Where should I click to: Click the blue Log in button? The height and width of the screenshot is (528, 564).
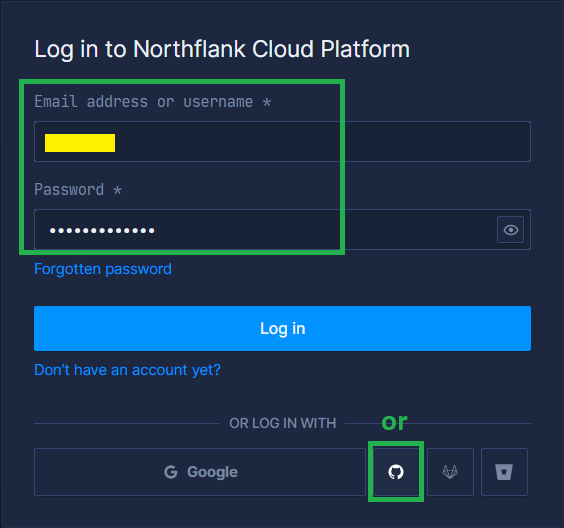282,328
